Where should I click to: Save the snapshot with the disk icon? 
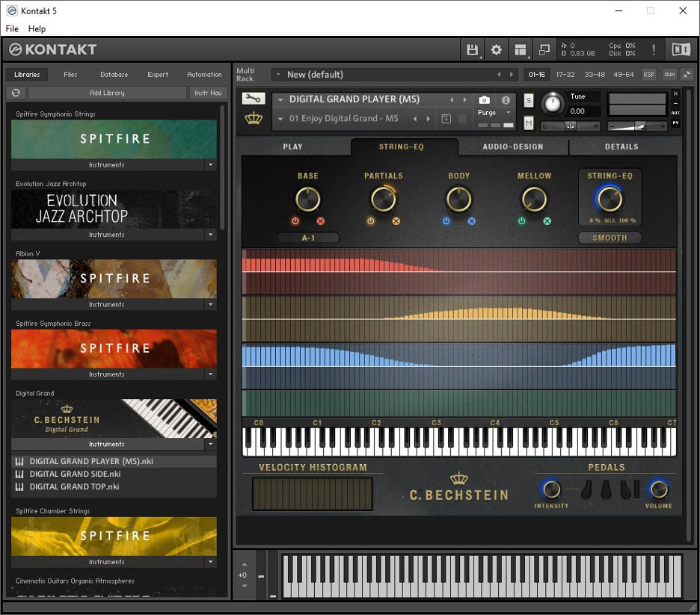pos(446,119)
